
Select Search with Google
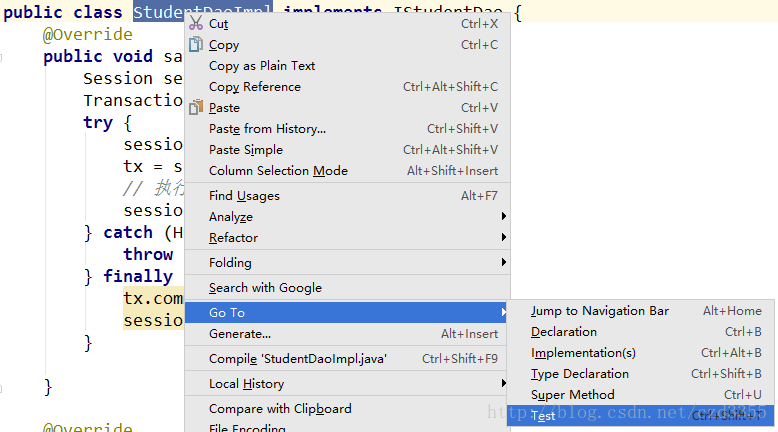click(265, 288)
